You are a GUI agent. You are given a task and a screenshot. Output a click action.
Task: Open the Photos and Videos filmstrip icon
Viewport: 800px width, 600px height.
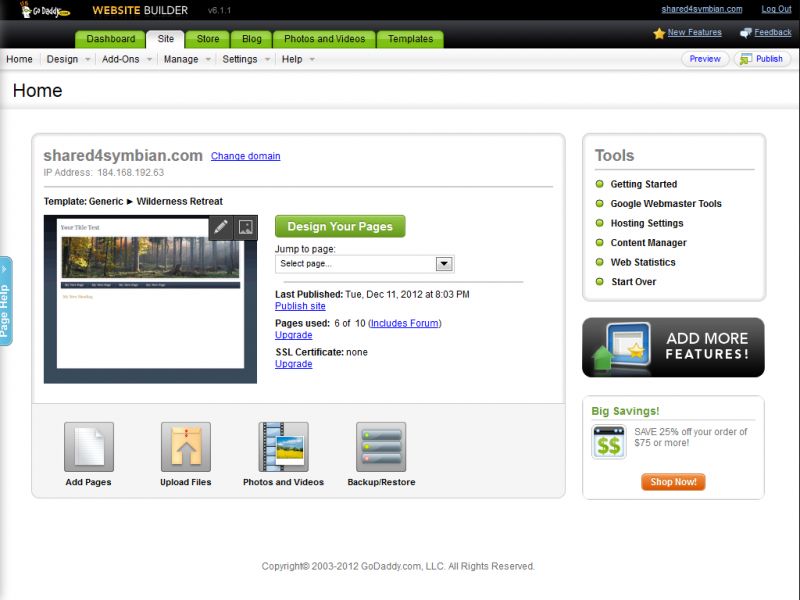pyautogui.click(x=283, y=446)
